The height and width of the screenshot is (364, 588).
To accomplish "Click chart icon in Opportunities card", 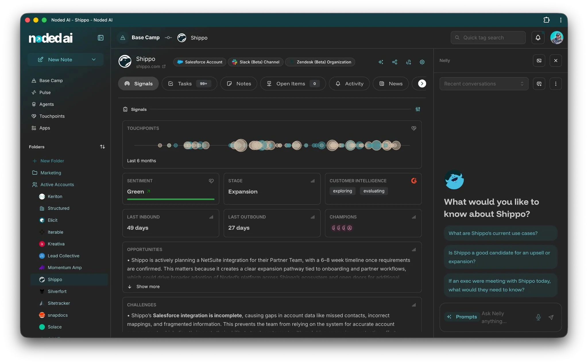I will point(414,250).
